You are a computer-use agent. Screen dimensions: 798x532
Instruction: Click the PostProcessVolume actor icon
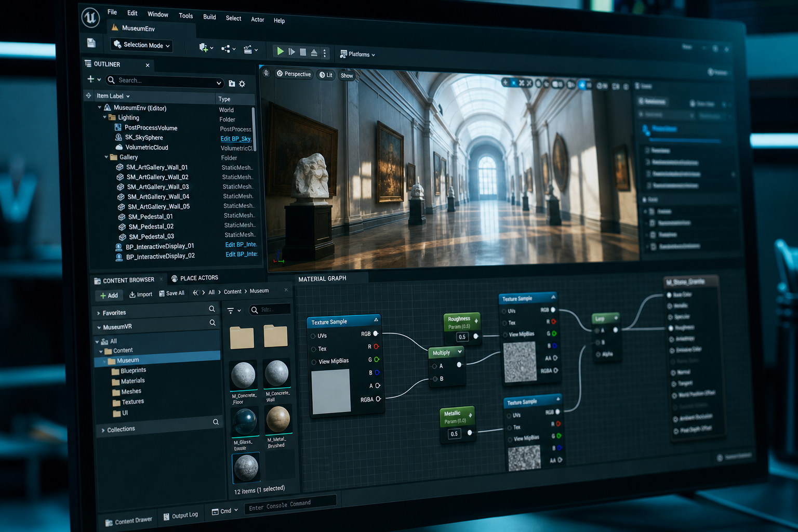tap(118, 127)
